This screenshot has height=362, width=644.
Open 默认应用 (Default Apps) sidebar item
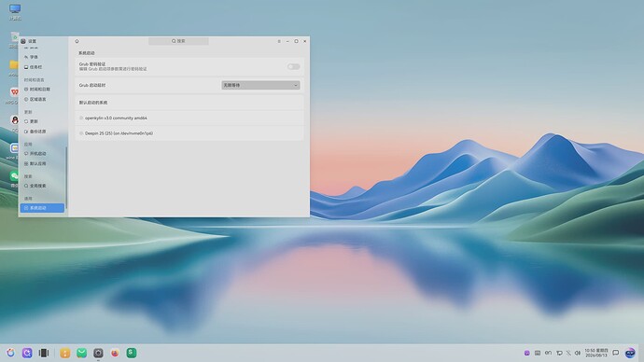click(x=42, y=163)
